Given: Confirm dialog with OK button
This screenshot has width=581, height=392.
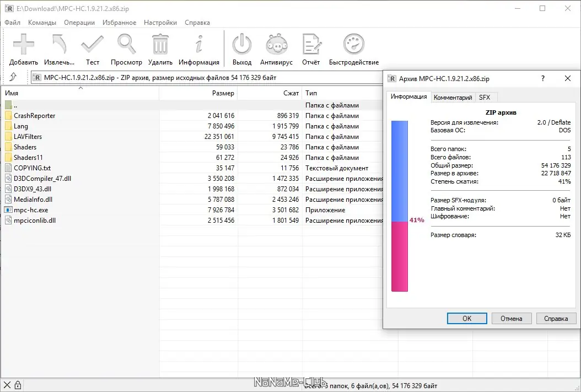Looking at the screenshot, I should pyautogui.click(x=467, y=318).
